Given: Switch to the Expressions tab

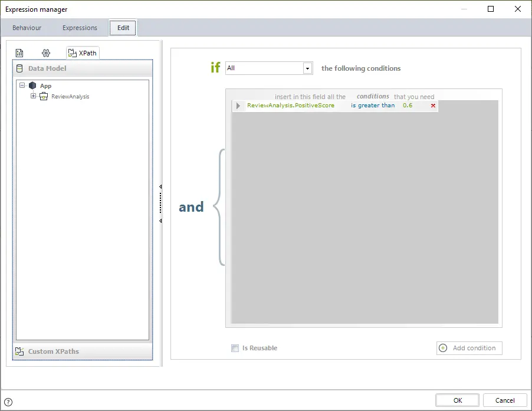Looking at the screenshot, I should (80, 28).
